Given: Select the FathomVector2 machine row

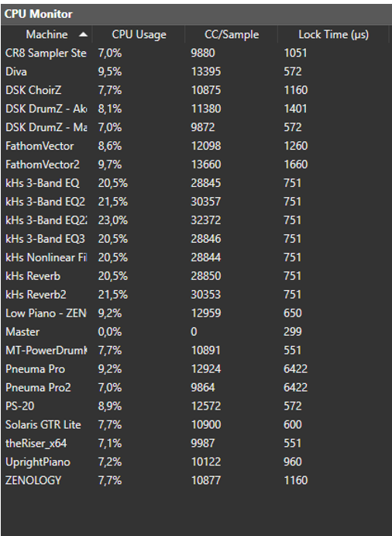Looking at the screenshot, I should click(x=197, y=164).
